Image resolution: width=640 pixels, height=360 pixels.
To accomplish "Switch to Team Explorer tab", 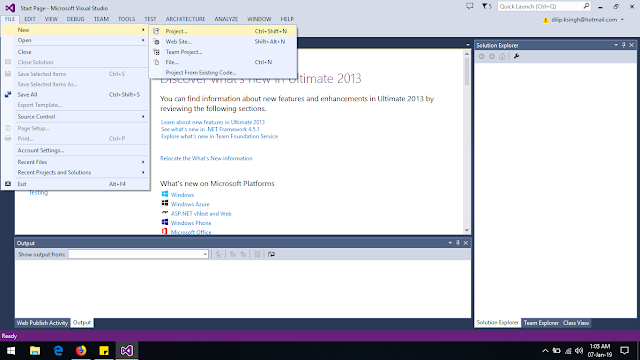I will click(x=541, y=323).
